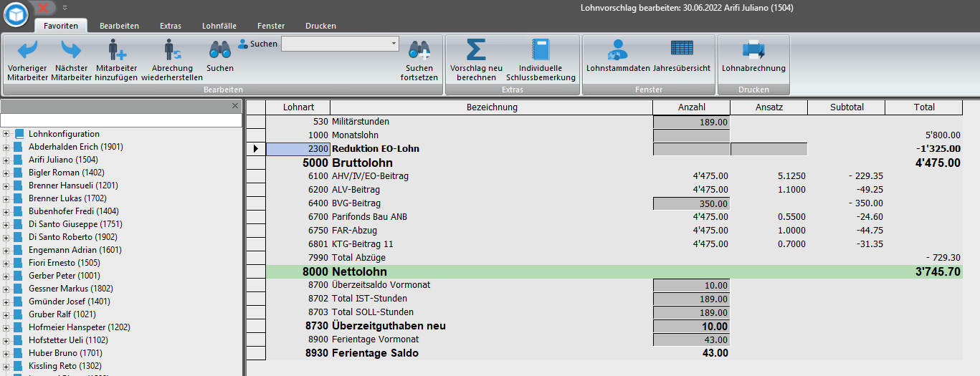Open quick access toolbar customize arrow
This screenshot has width=980, height=376.
(x=65, y=7)
